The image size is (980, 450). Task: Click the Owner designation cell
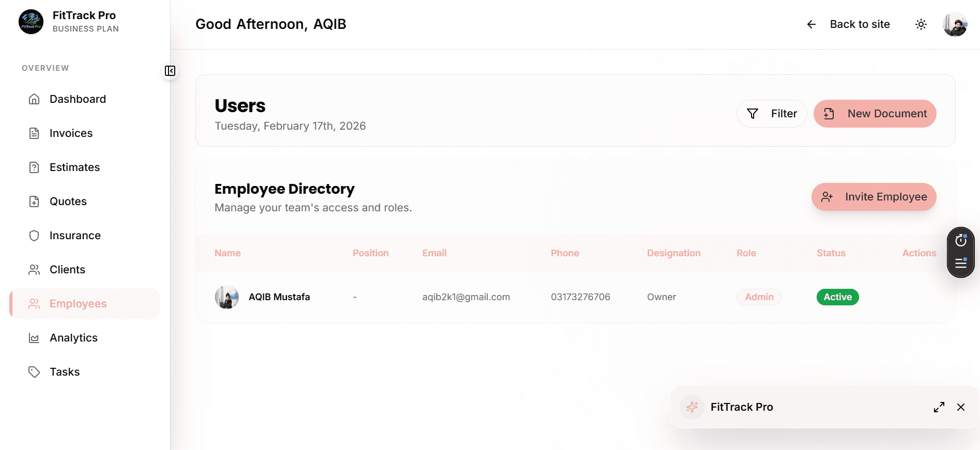(x=662, y=297)
